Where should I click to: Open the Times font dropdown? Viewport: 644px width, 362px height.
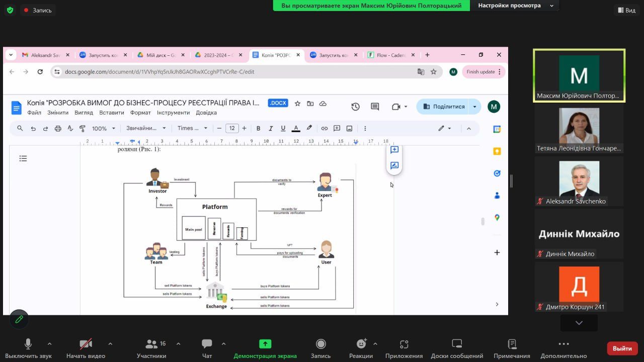pyautogui.click(x=192, y=128)
